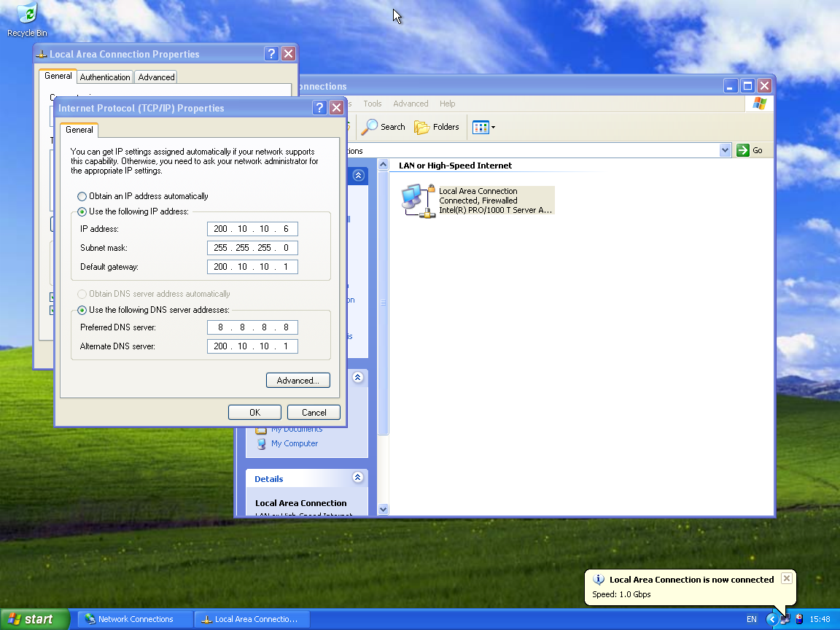The image size is (840, 630).
Task: Click the Advanced... button
Action: 297,380
